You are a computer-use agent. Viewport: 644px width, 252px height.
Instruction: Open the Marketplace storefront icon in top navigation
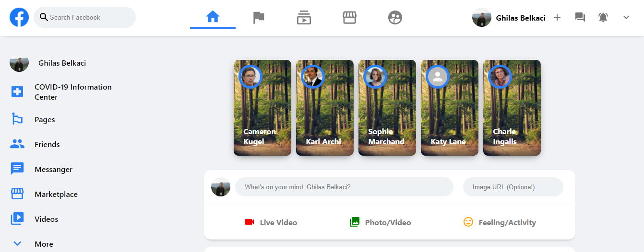point(349,18)
